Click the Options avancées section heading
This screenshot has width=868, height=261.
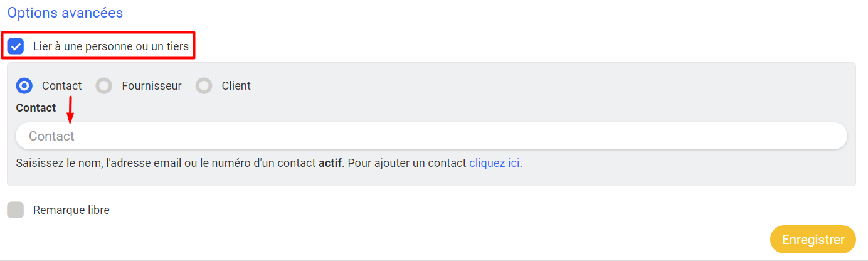pos(65,13)
